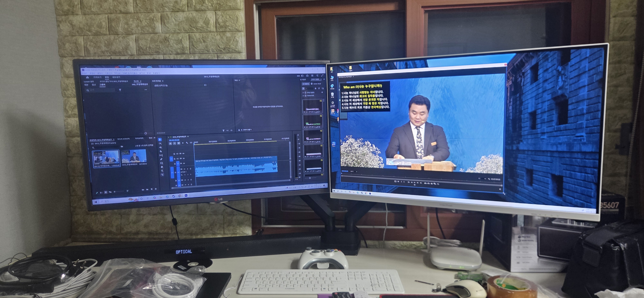Click the Quick Export icon at top right
The width and height of the screenshot is (644, 298).
(307, 76)
